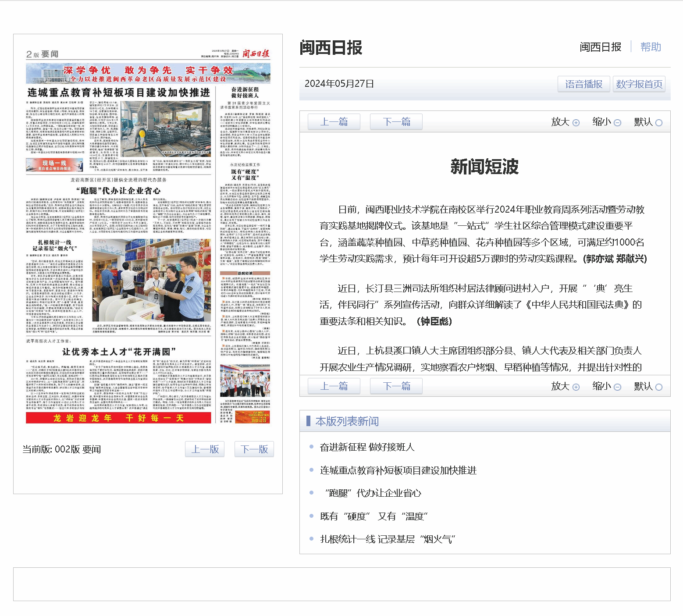Click the newspaper page 2 thumbnail image

coord(148,237)
